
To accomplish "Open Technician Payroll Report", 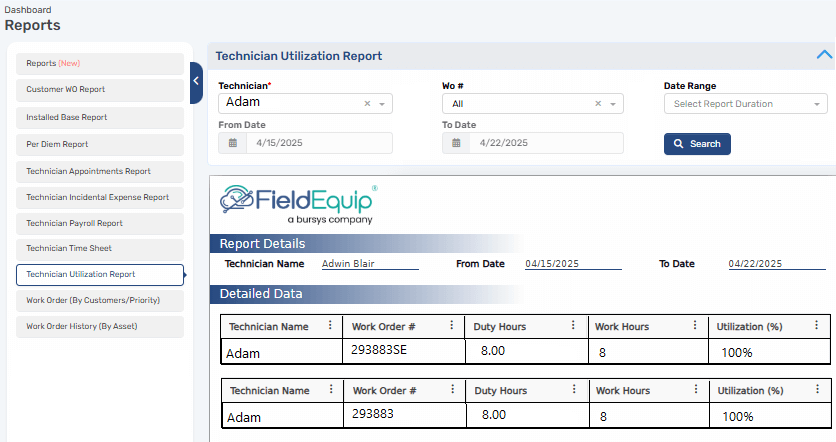I will (100, 223).
